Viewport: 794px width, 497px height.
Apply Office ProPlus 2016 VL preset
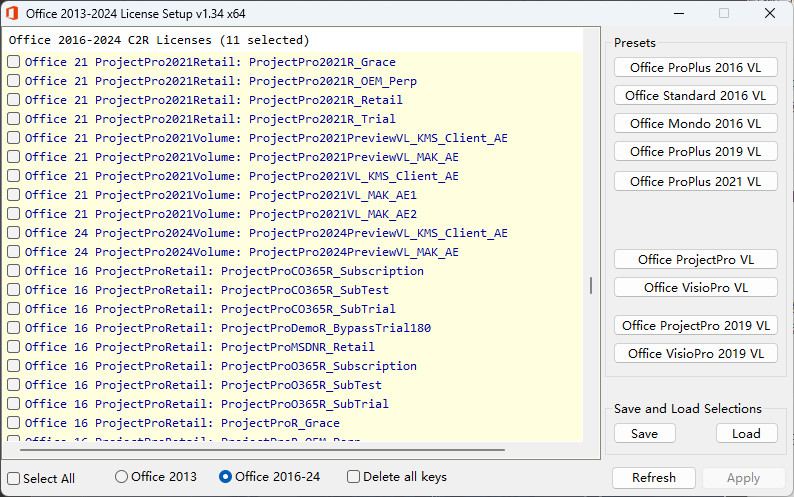[x=695, y=67]
